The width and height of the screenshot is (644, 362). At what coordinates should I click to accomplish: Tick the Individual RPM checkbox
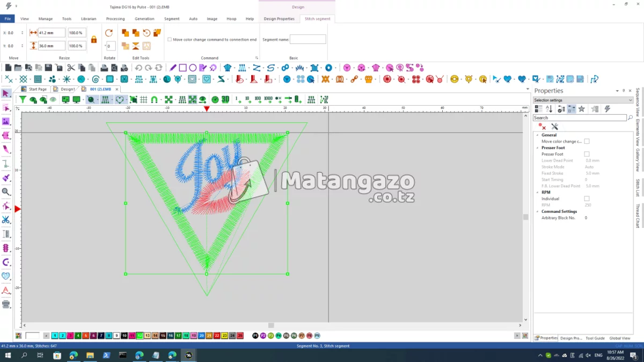[x=587, y=198]
